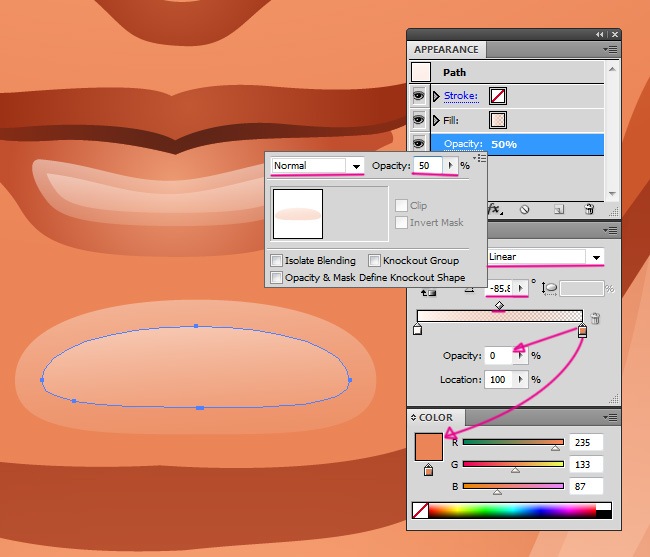Image resolution: width=650 pixels, height=557 pixels.
Task: Check the Knockout Group option
Action: pos(374,260)
